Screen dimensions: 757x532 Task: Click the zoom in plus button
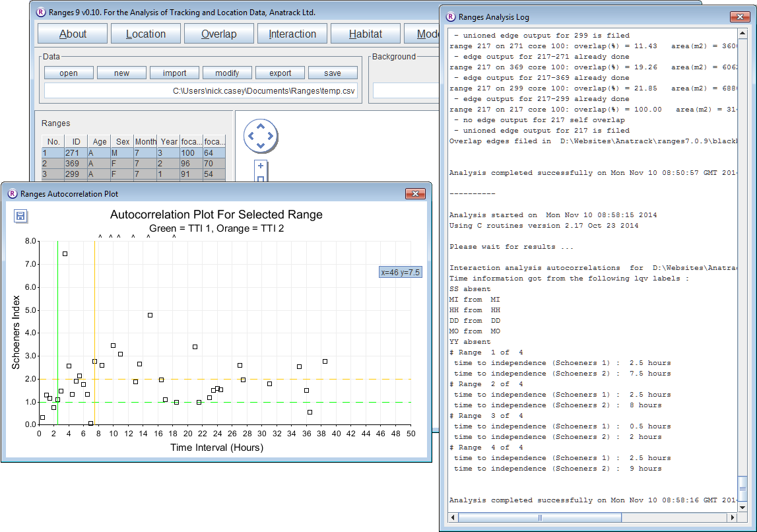[261, 166]
